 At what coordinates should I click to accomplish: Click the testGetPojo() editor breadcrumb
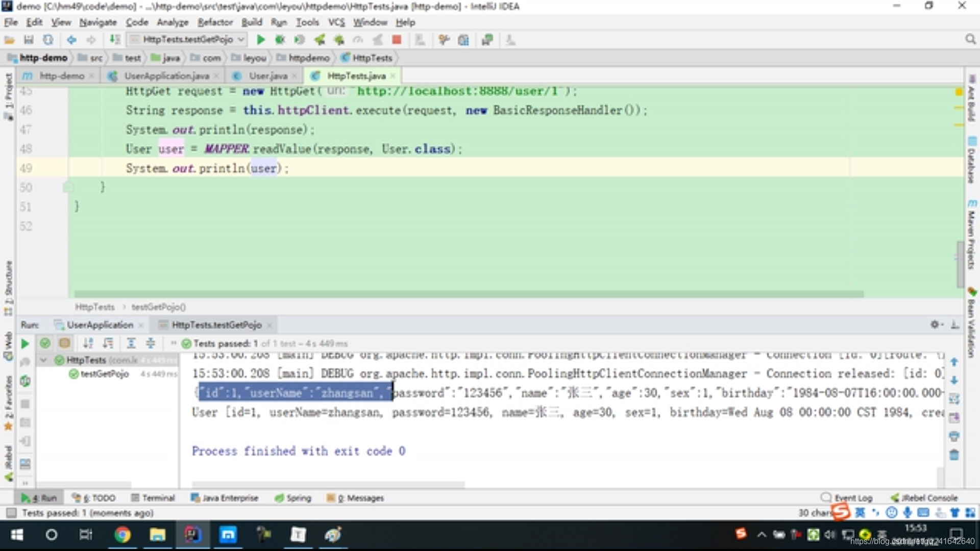[159, 307]
